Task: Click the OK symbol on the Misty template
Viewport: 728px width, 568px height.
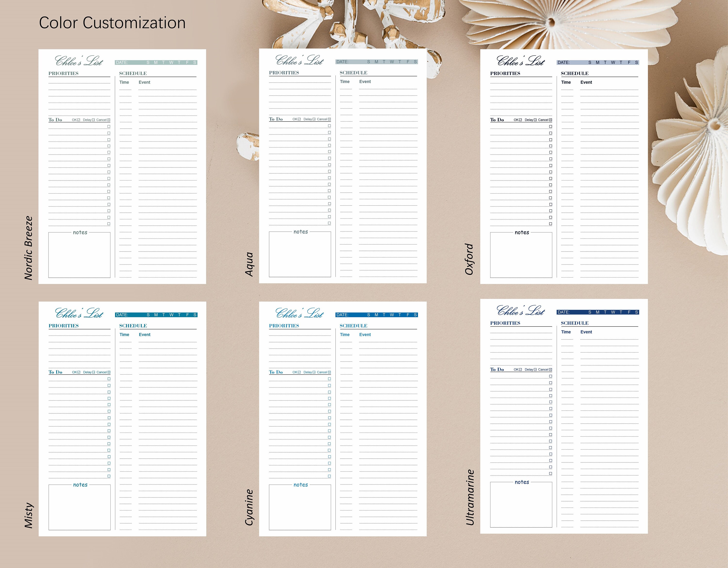Action: point(79,372)
